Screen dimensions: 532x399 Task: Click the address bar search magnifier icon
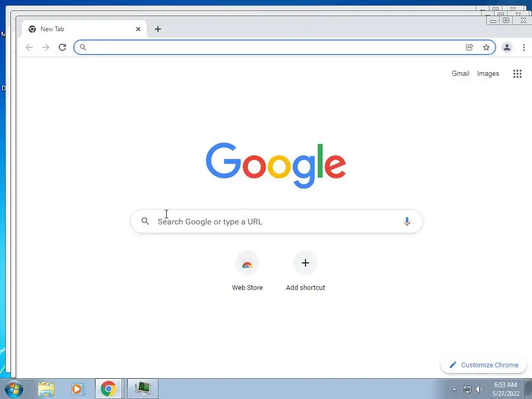[x=83, y=47]
